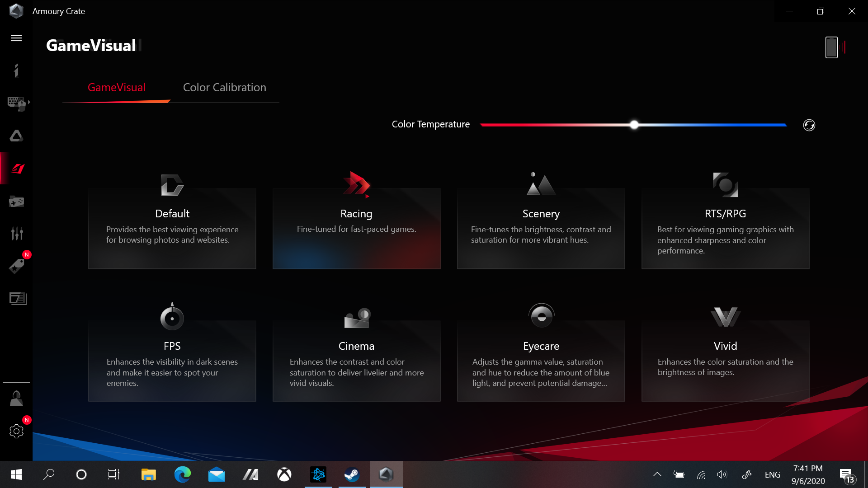
Task: Open the Featured deals tag icon in the sidebar
Action: point(17,266)
